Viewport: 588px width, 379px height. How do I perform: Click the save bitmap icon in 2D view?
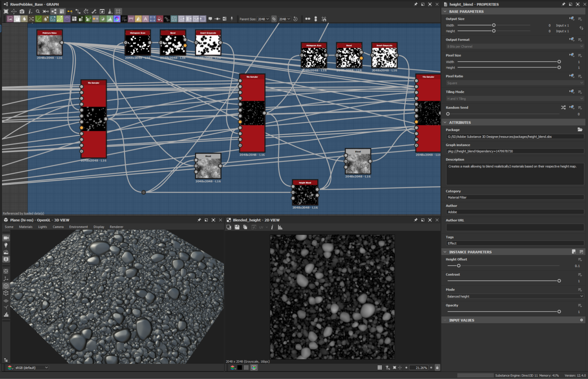[x=237, y=227]
